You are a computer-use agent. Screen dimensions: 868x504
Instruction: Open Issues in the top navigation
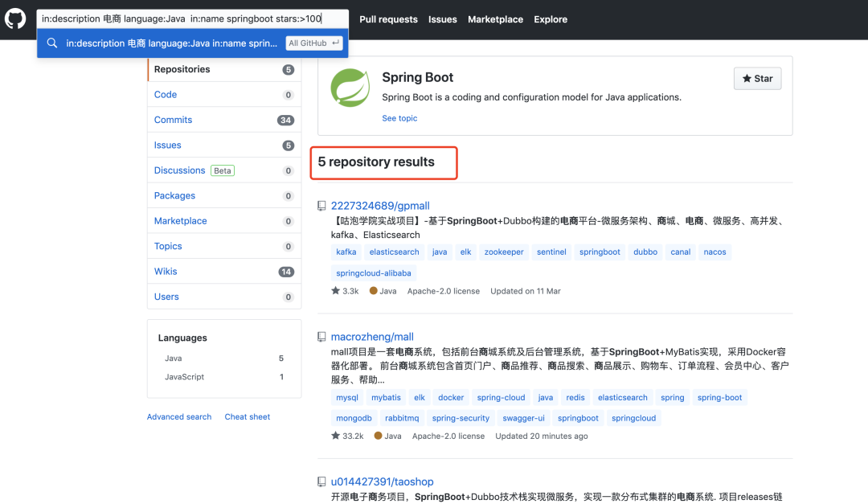[443, 19]
